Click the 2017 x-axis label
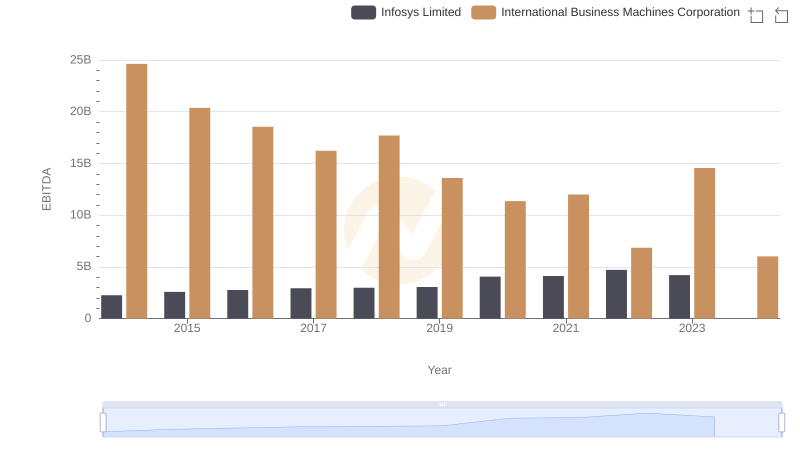This screenshot has width=800, height=461. 313,328
